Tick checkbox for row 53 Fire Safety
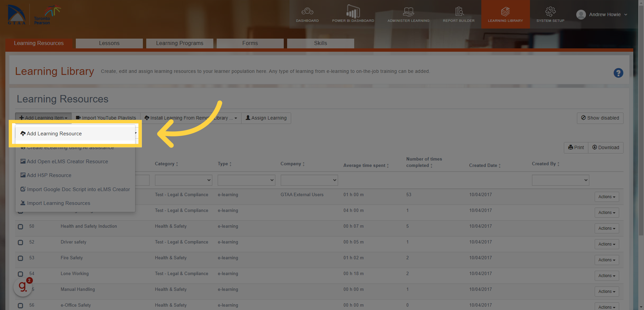Image resolution: width=644 pixels, height=310 pixels. click(x=20, y=258)
